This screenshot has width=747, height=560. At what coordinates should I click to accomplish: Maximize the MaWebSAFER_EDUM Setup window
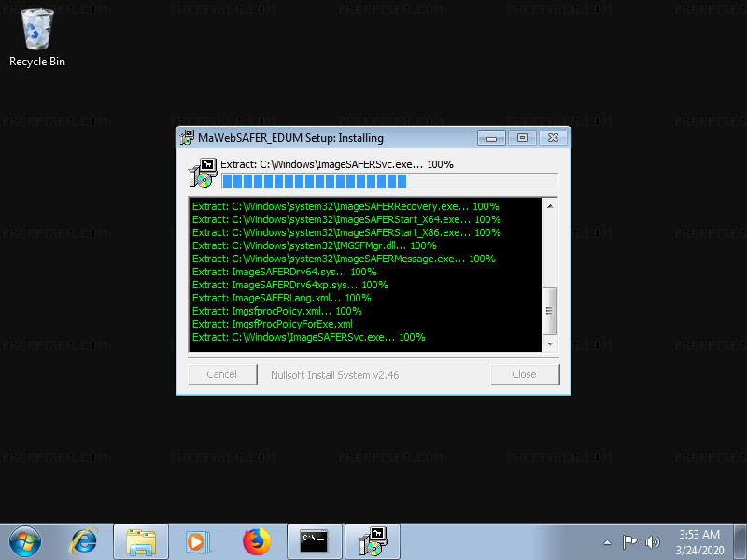522,138
